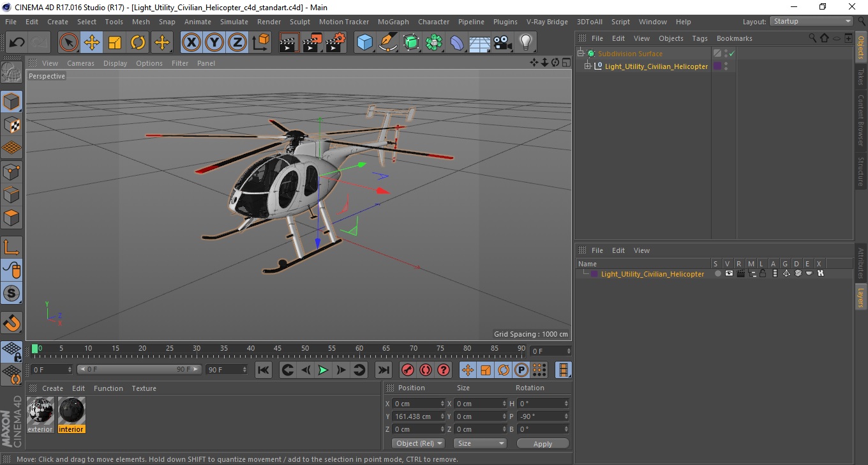Viewport: 868px width, 465px height.
Task: Open the Simulate menu
Action: 234,22
